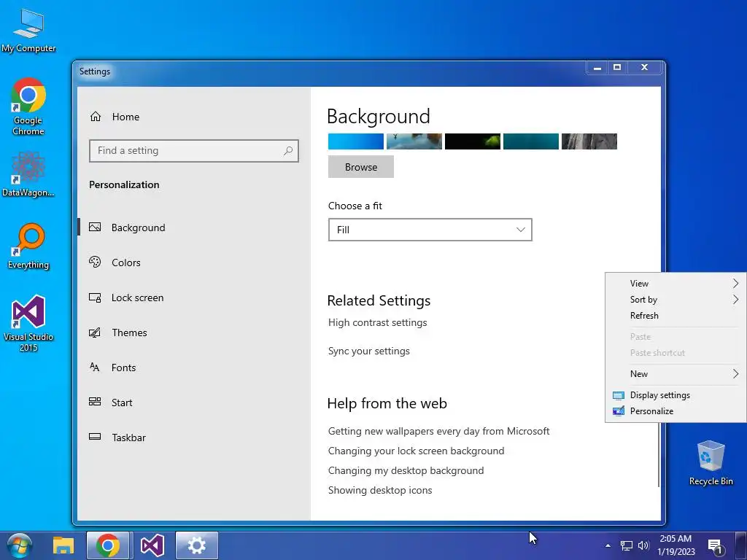
Task: Select the teal underwater wallpaper thumbnail
Action: (531, 141)
